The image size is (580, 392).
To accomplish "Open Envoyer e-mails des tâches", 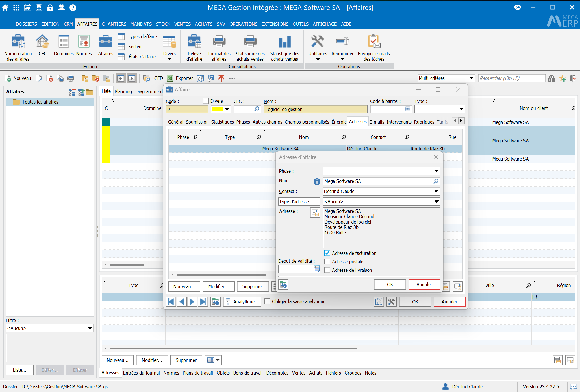I will 374,48.
